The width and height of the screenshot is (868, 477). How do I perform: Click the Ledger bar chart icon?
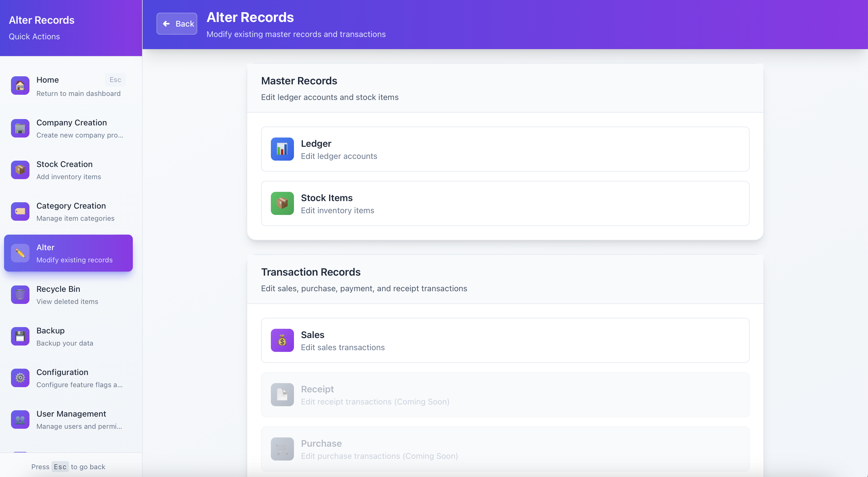[x=282, y=149]
